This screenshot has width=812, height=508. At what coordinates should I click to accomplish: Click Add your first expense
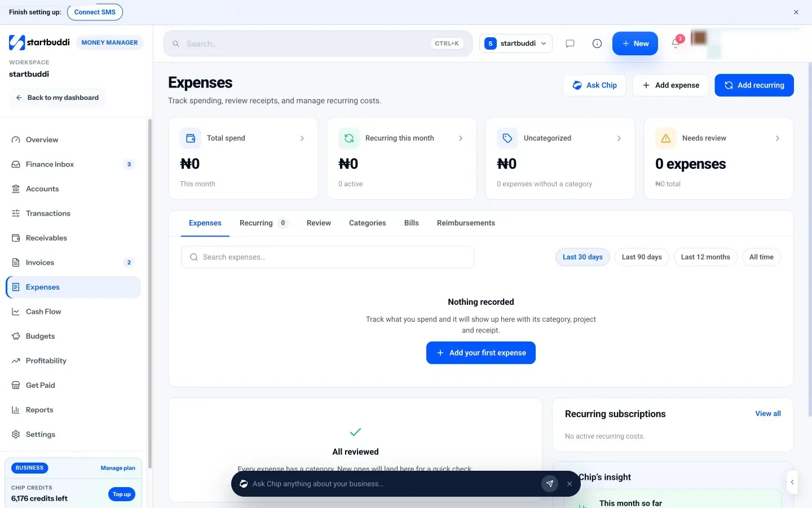(x=481, y=353)
